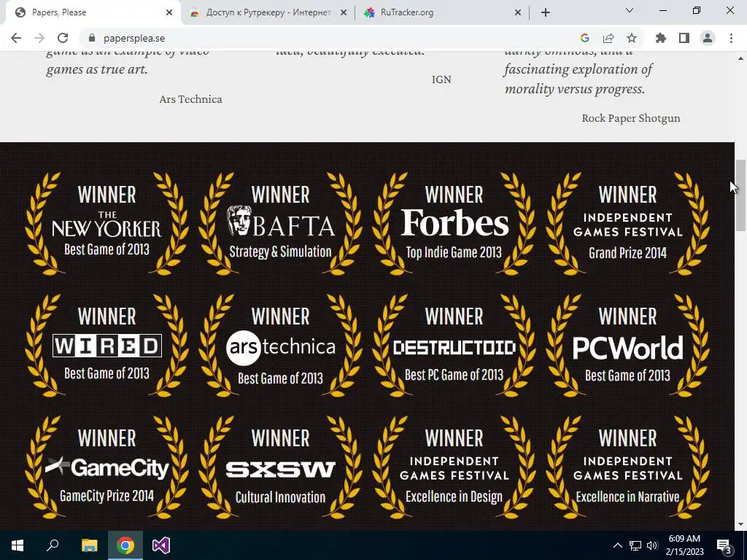Click the IGN quote attribution
747x560 pixels.
coord(441,79)
